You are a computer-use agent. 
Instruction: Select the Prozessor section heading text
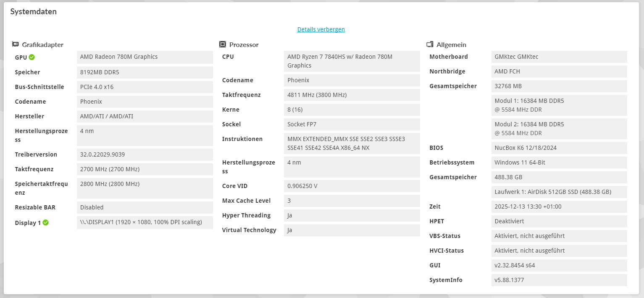[x=244, y=44]
